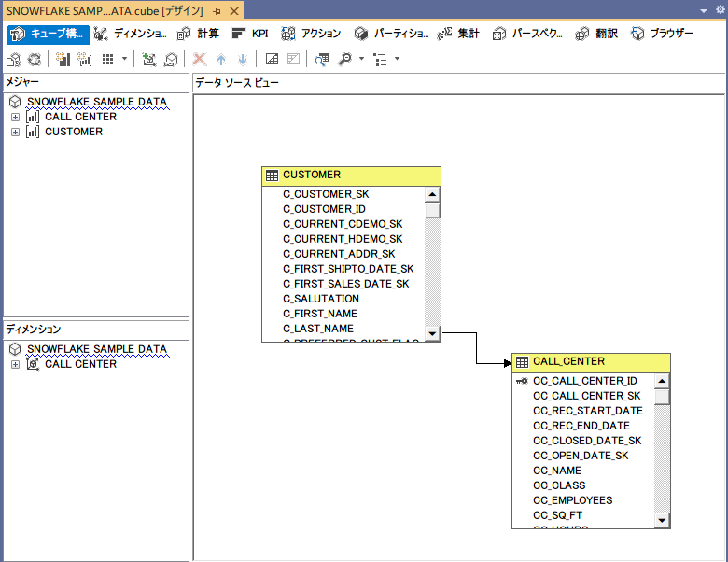
Task: Select column C_CUSTOMER_SK
Action: (x=326, y=194)
